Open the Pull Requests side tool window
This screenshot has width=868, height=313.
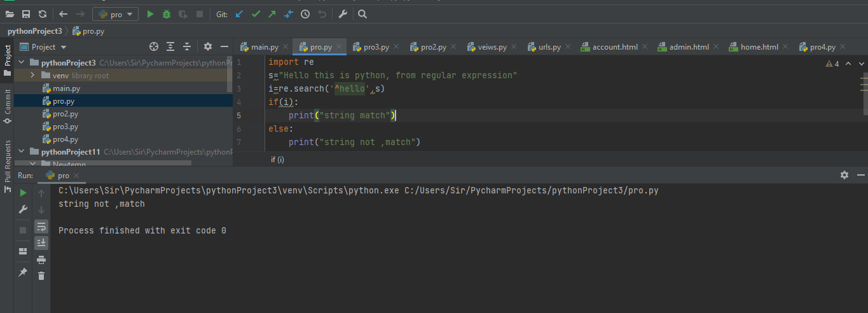pyautogui.click(x=8, y=166)
